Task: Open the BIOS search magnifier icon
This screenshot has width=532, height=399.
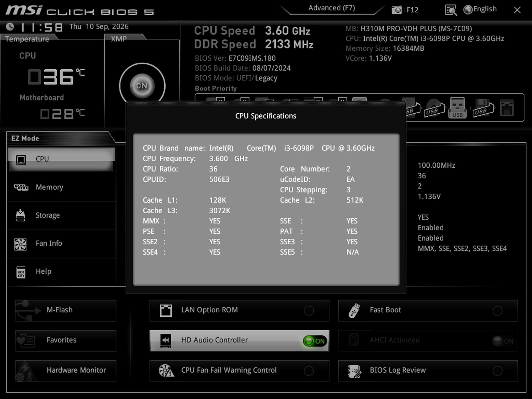Action: tap(451, 10)
